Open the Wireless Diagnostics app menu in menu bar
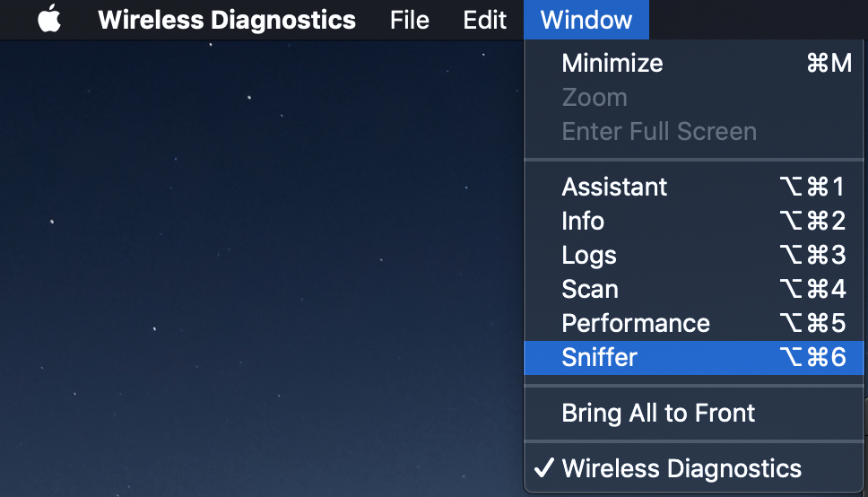This screenshot has width=868, height=497. coord(226,20)
